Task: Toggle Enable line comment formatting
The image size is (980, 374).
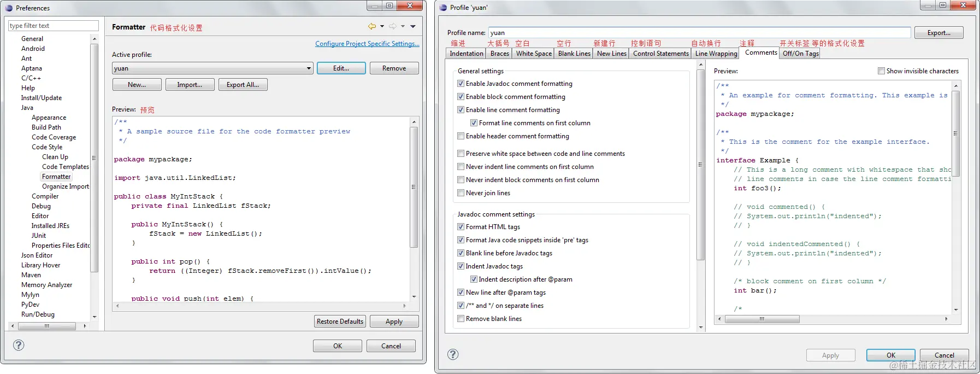Action: click(x=461, y=110)
